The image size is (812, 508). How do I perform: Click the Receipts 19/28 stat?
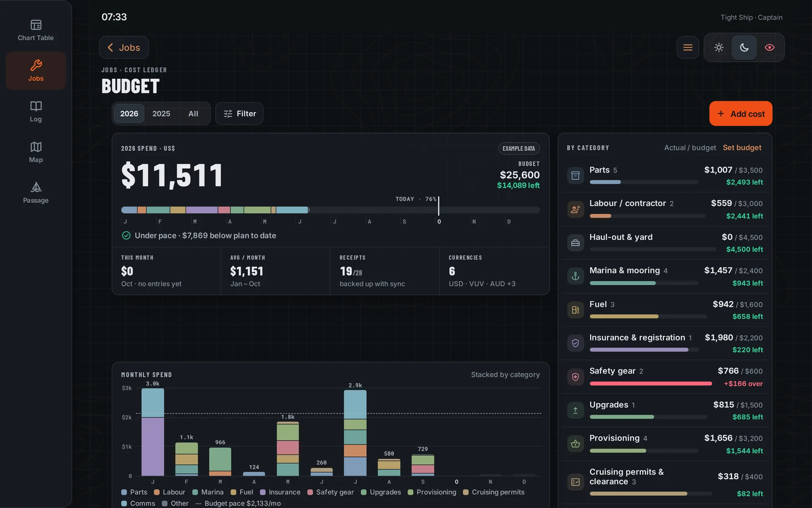tap(384, 271)
